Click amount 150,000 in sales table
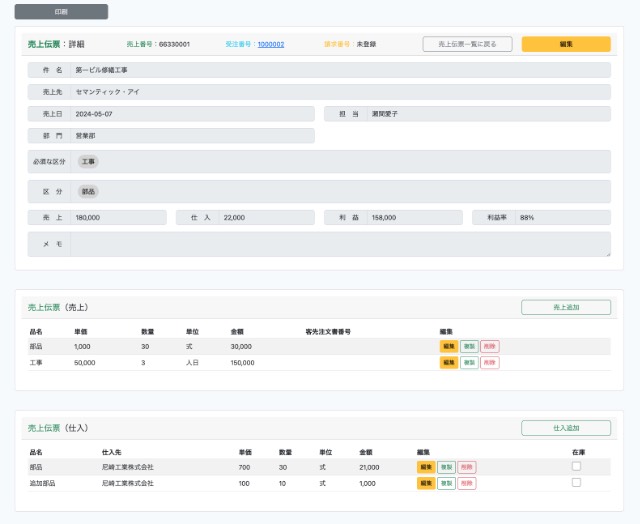This screenshot has width=640, height=524. 242,363
